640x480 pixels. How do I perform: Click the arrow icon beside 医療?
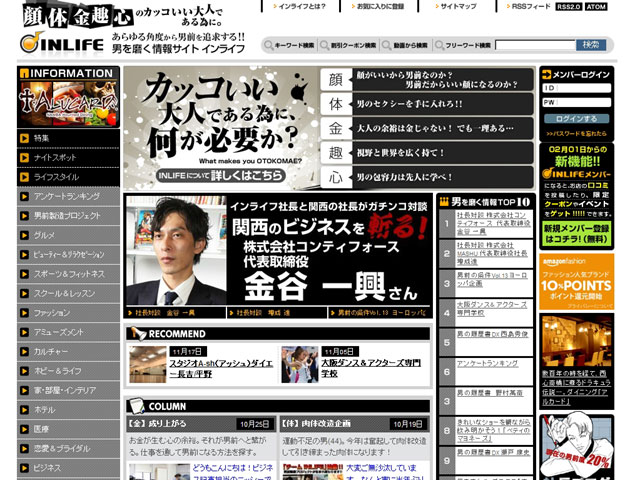click(24, 429)
